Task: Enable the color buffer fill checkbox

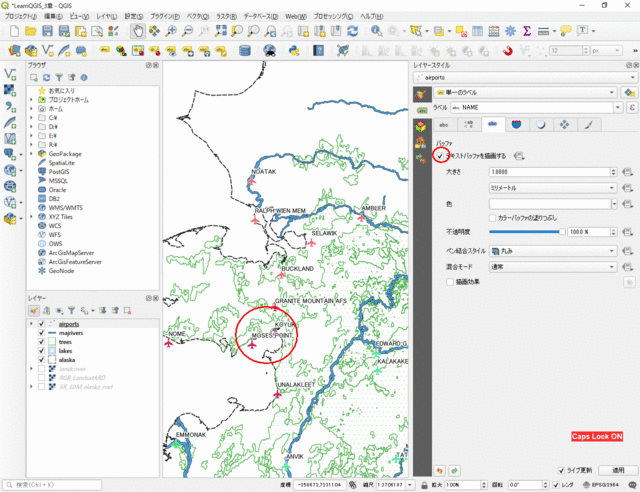Action: tap(492, 216)
